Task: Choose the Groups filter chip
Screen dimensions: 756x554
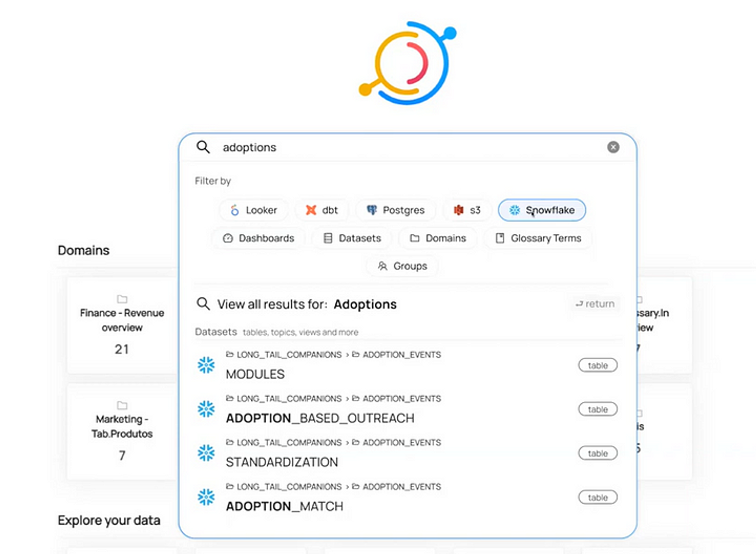Action: tap(402, 266)
